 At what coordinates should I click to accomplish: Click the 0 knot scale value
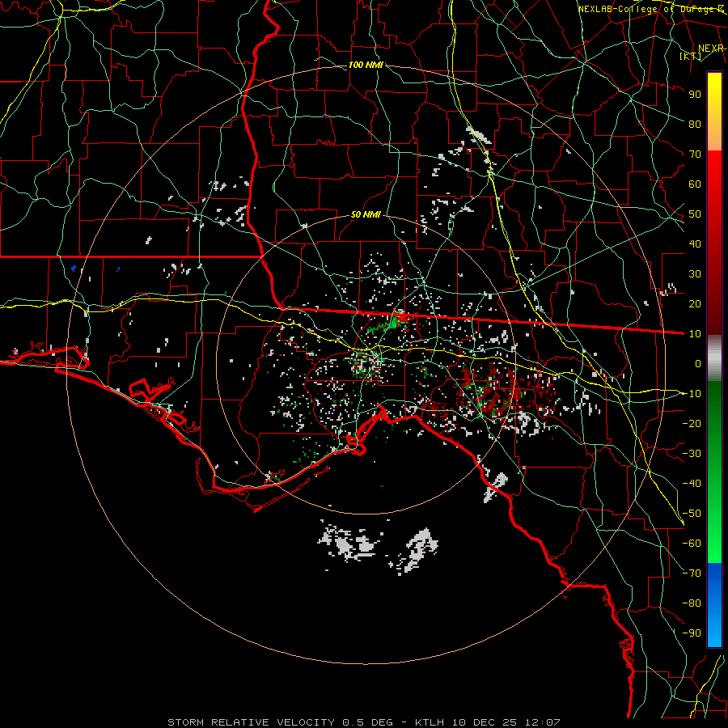698,363
